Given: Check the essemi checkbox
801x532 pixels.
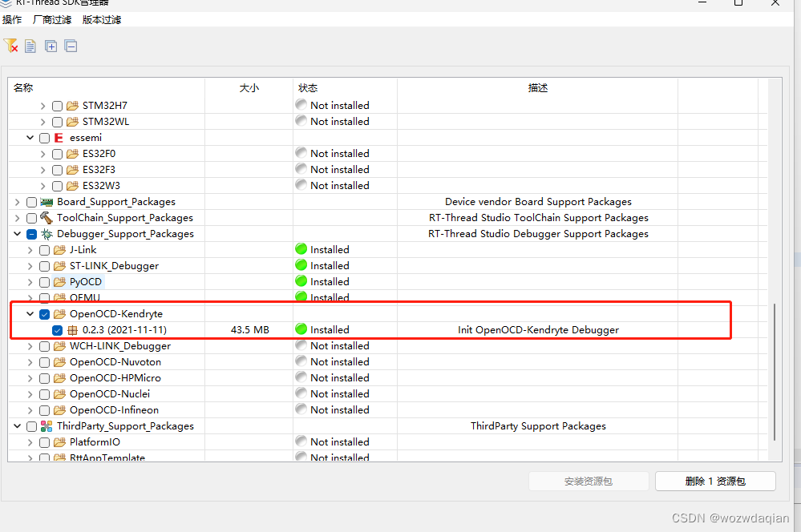Looking at the screenshot, I should [x=44, y=138].
